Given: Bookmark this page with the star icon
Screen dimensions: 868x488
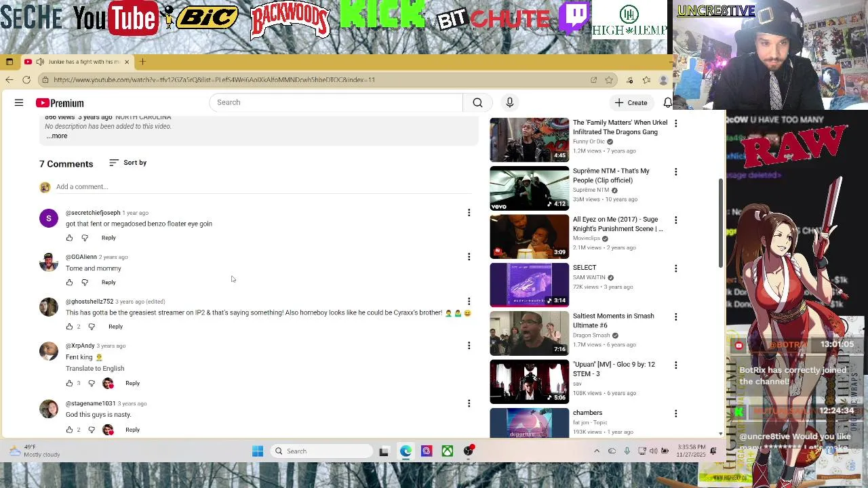Looking at the screenshot, I should click(x=609, y=80).
